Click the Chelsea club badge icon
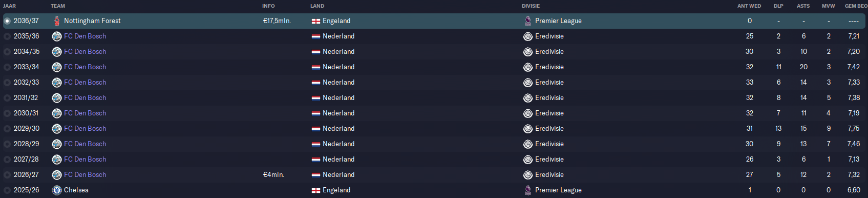 tap(57, 190)
